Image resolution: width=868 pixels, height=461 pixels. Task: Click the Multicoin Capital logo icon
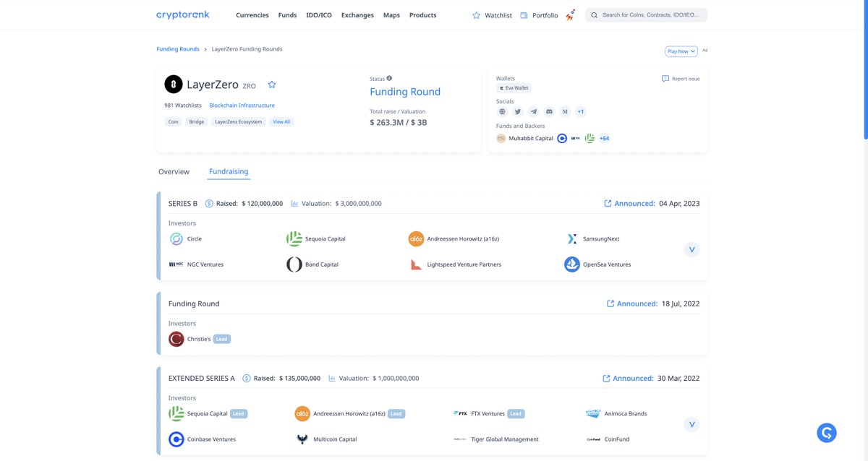302,439
